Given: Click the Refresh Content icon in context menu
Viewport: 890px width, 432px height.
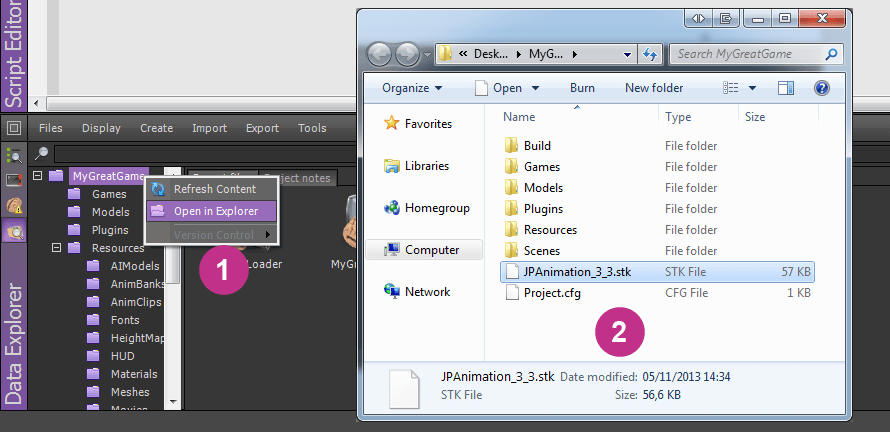Looking at the screenshot, I should coord(158,189).
